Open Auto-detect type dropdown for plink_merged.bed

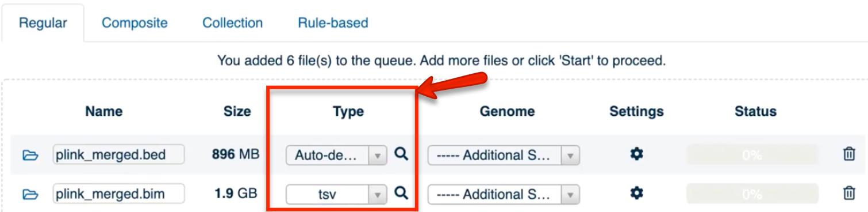click(x=336, y=155)
